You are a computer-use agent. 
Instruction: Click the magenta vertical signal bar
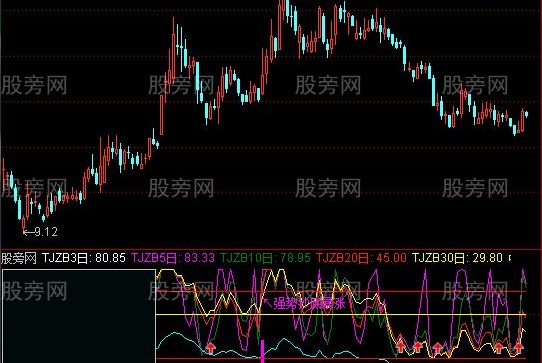[262, 352]
